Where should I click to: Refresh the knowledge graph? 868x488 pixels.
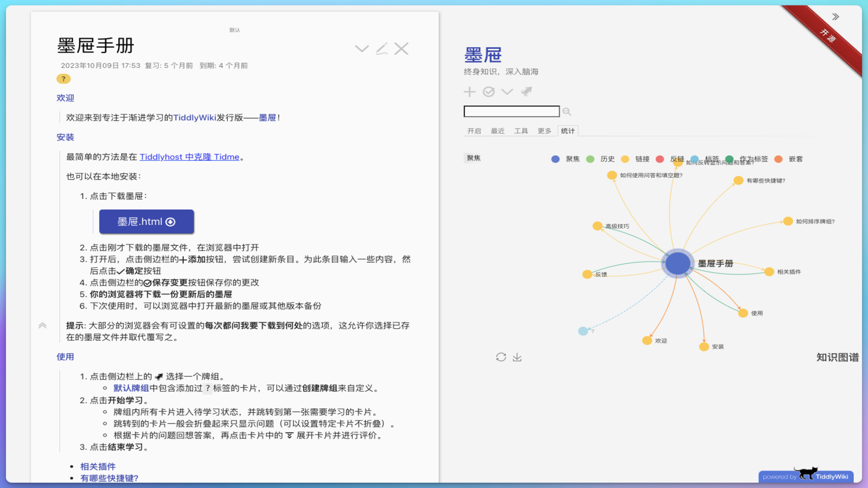coord(501,357)
